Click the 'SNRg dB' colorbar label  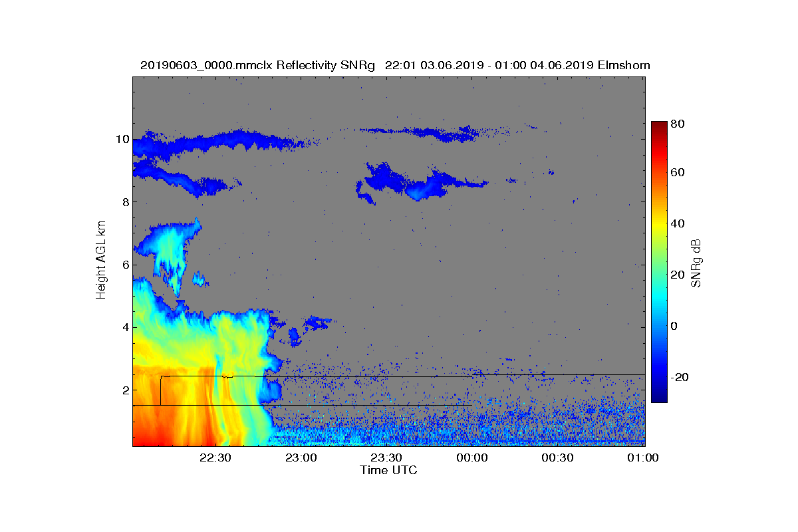pos(696,263)
